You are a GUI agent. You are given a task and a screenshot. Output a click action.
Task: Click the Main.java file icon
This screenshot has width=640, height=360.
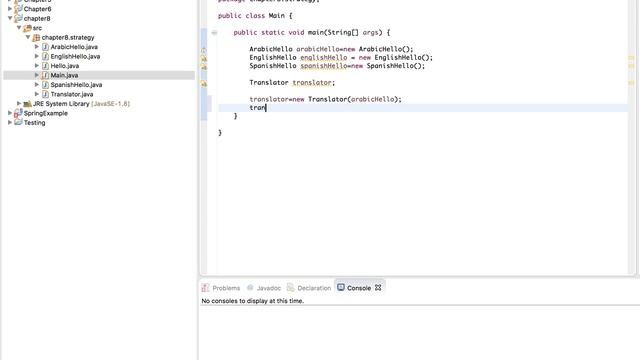45,75
